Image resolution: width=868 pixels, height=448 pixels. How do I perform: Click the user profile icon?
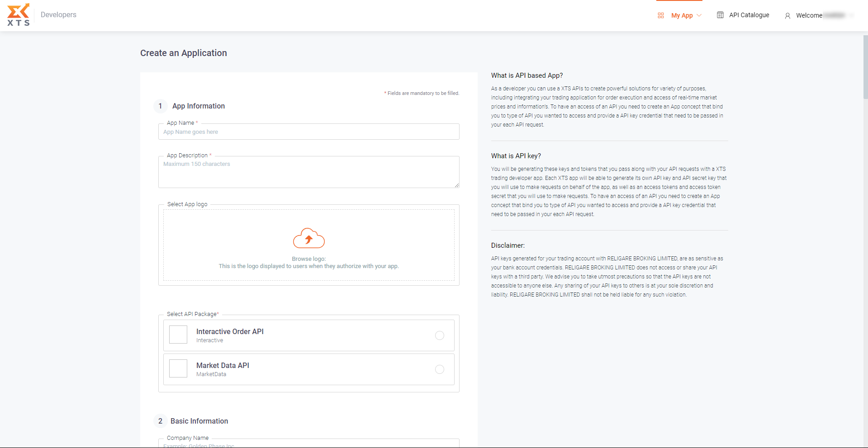(787, 16)
